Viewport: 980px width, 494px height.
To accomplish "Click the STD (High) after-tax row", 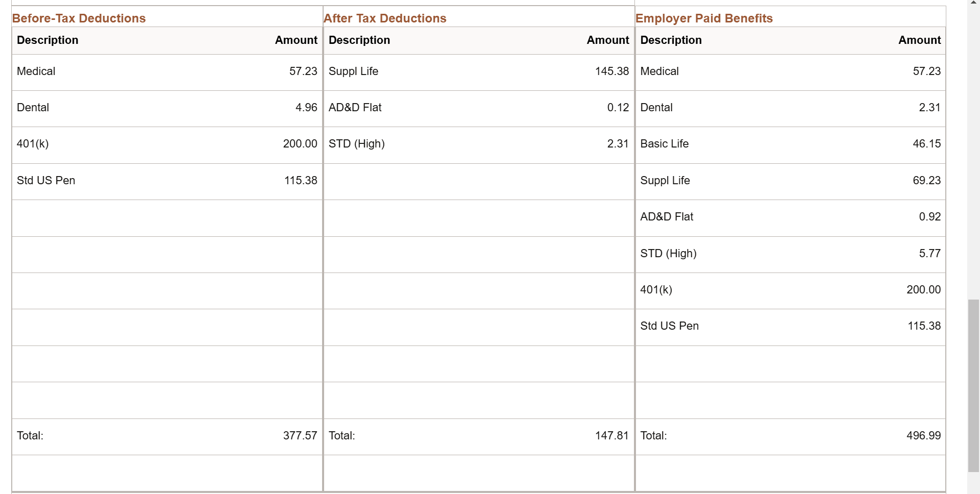I will point(357,144).
